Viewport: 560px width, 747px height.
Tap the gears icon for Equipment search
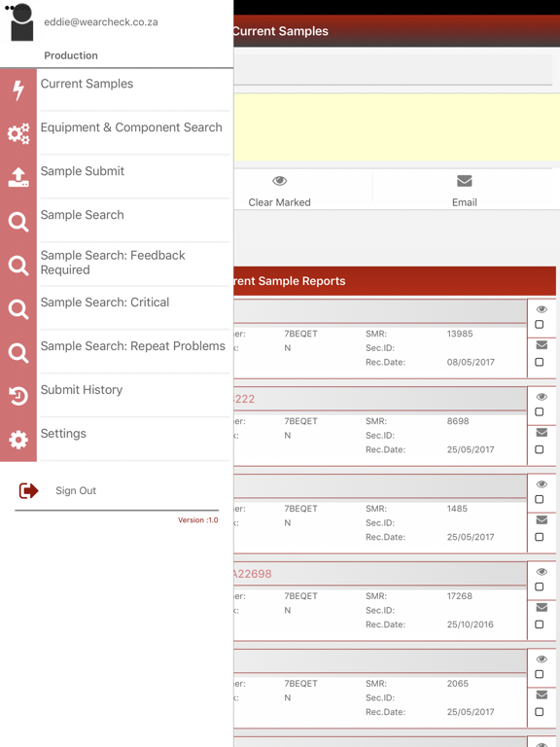click(x=18, y=134)
